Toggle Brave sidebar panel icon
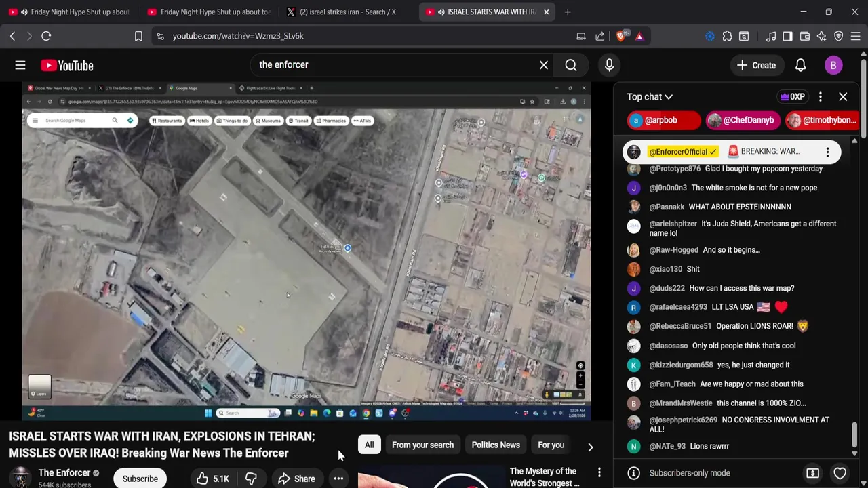 tap(787, 36)
